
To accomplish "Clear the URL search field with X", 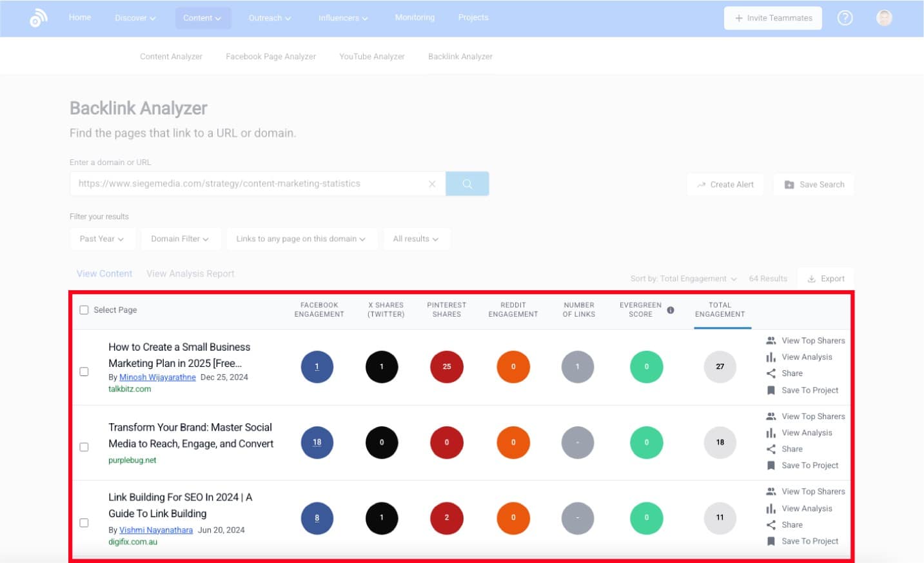I will 432,184.
